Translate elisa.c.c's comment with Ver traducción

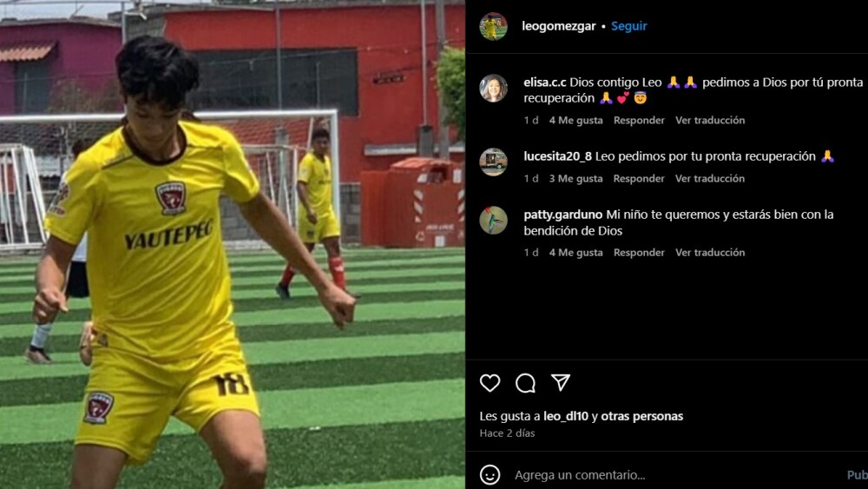[x=710, y=120]
